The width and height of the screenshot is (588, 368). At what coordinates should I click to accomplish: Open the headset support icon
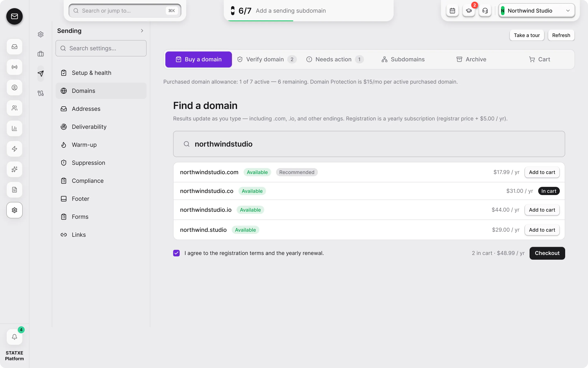pos(485,11)
